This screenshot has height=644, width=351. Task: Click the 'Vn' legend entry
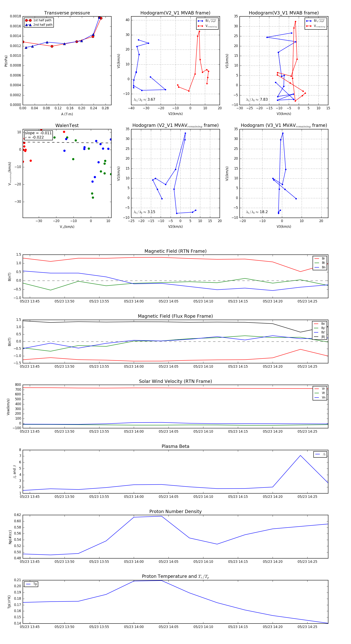(x=320, y=398)
